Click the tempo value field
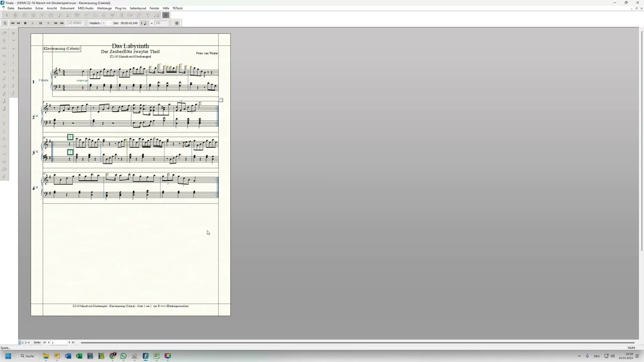The height and width of the screenshot is (362, 644). (160, 23)
